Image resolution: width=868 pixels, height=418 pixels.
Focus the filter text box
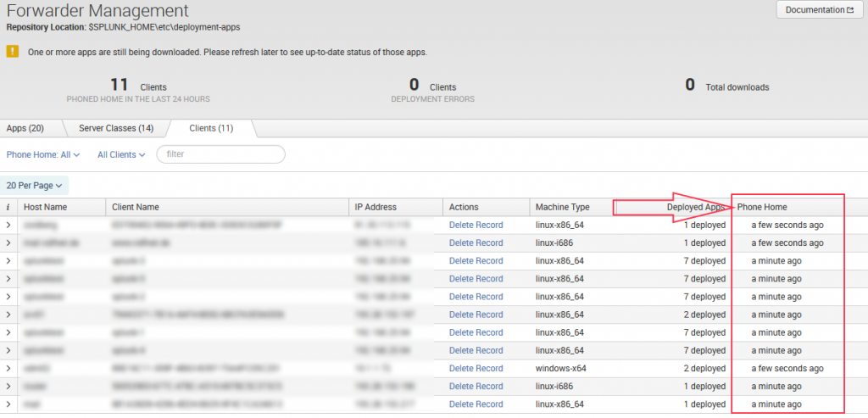(x=221, y=154)
